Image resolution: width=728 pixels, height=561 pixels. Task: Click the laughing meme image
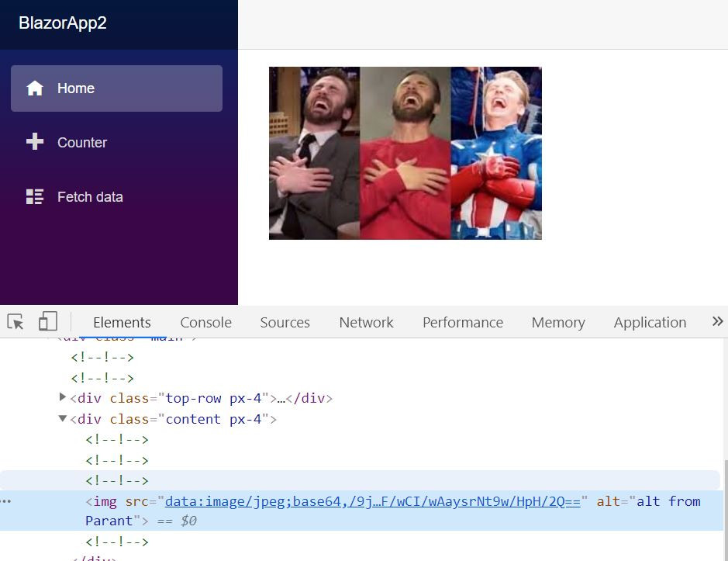coord(405,153)
